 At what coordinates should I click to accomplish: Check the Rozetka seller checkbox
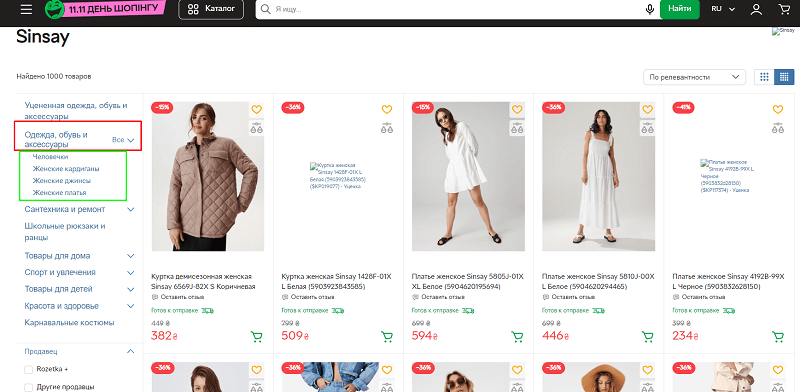29,369
